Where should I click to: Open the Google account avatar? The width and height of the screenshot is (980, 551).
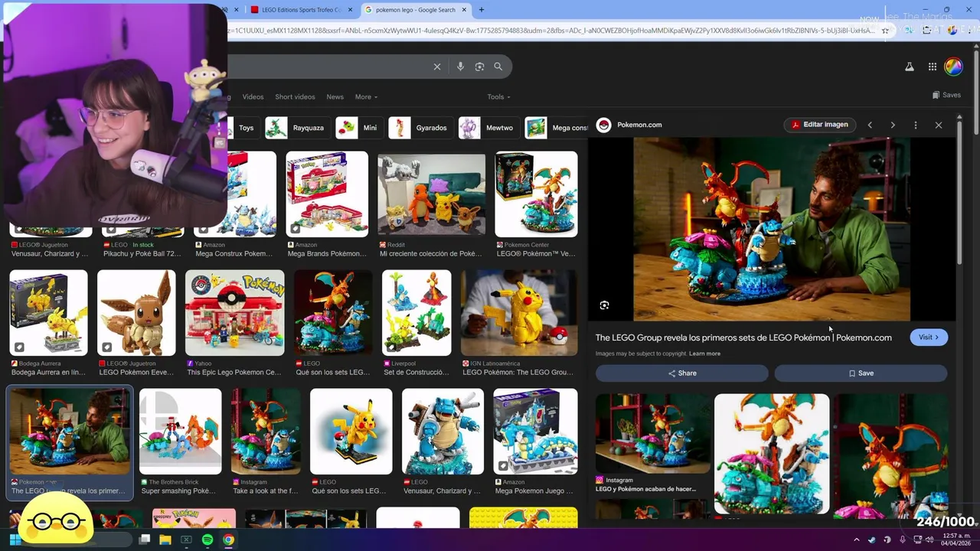pyautogui.click(x=953, y=67)
